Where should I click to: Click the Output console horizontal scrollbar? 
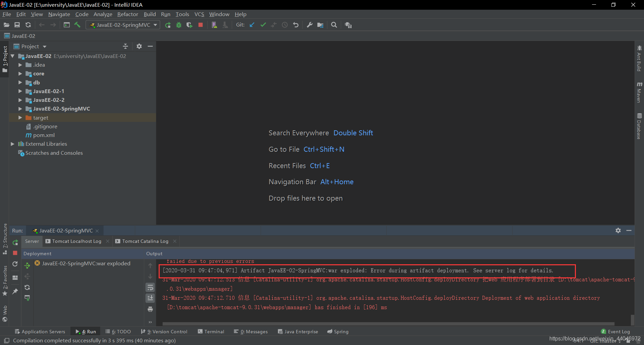(388, 324)
